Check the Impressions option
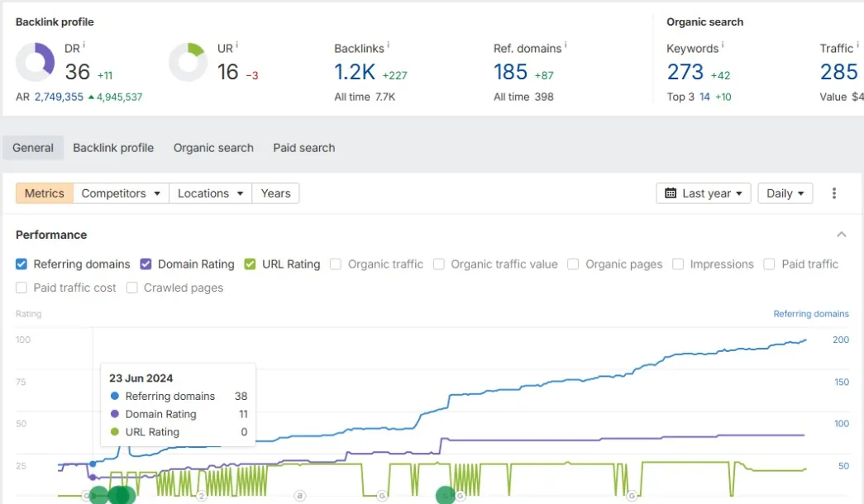 [678, 264]
